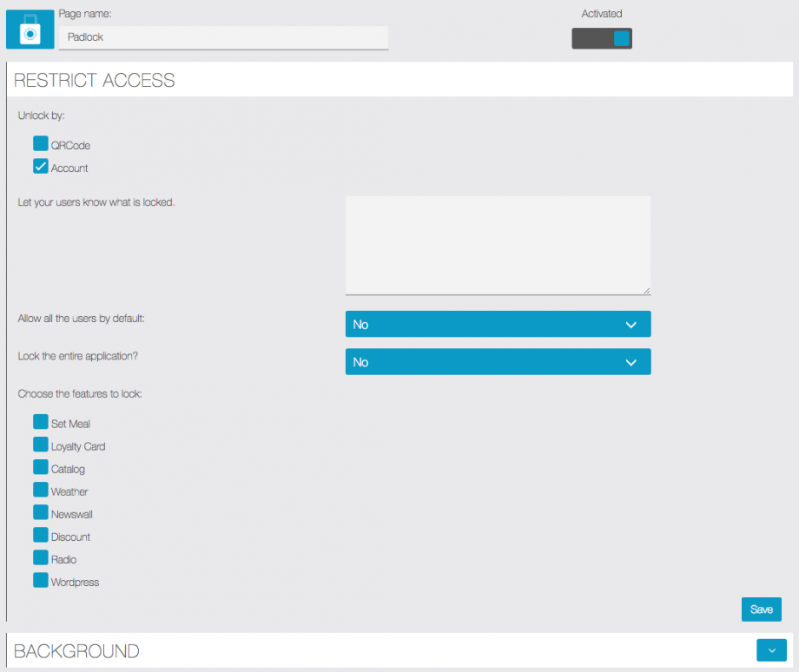
Task: Select the Wordpress checkbox
Action: [41, 580]
